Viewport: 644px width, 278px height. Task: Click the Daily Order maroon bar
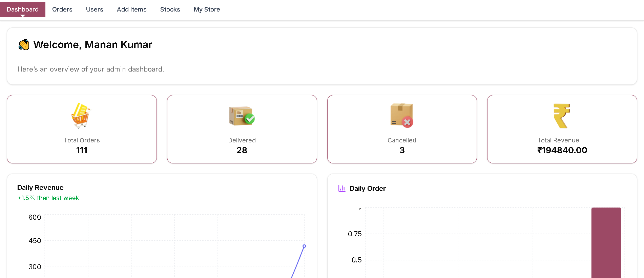(x=606, y=243)
